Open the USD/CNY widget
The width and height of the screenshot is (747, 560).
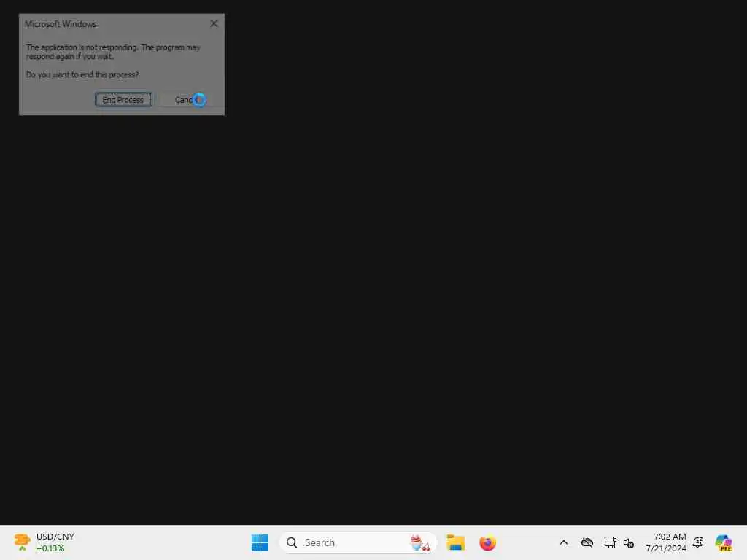point(44,542)
